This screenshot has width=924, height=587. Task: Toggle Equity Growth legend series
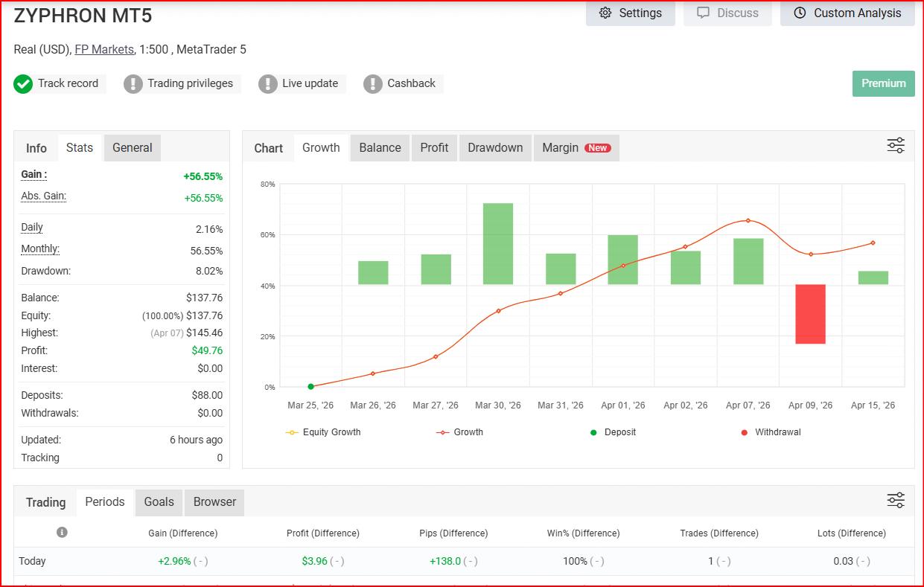click(x=323, y=432)
